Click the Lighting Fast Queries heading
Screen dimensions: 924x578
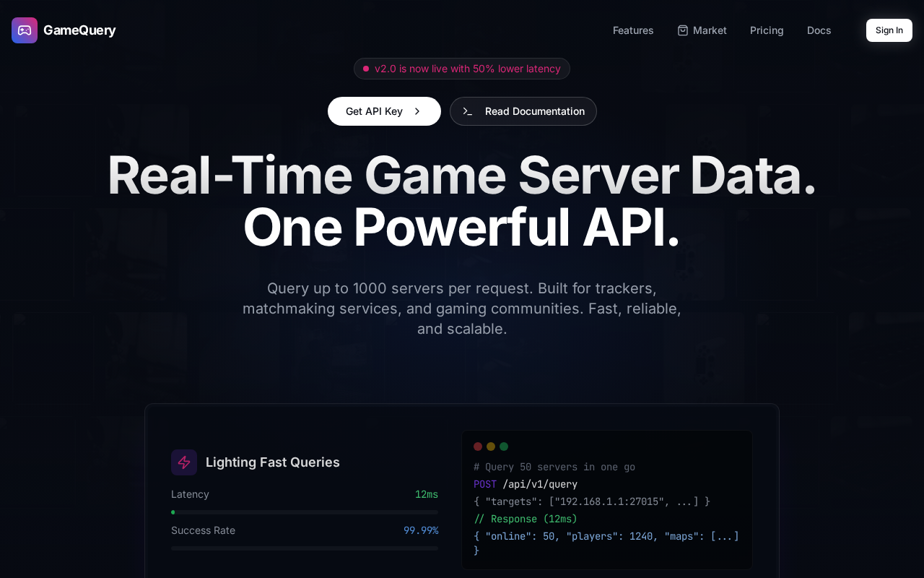coord(273,462)
